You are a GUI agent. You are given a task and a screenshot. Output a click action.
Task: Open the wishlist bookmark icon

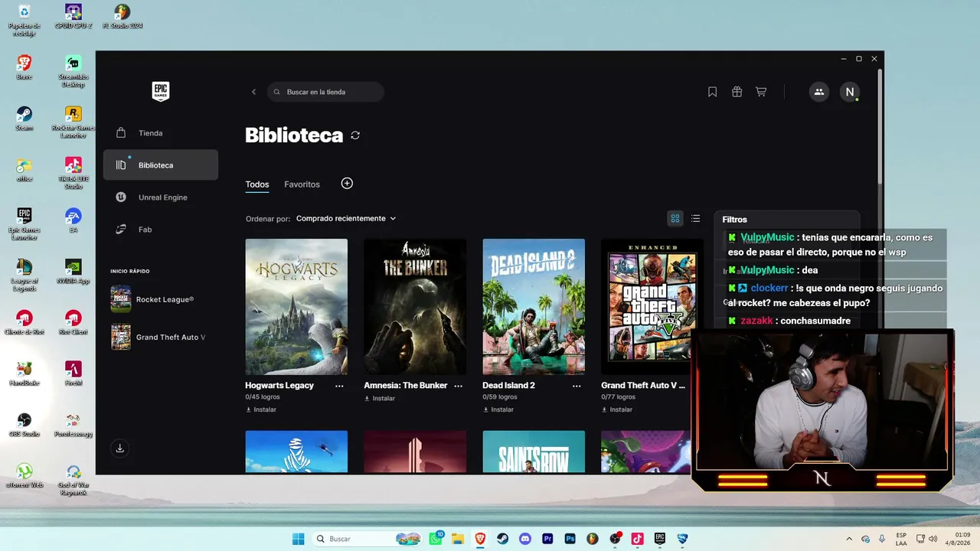712,92
